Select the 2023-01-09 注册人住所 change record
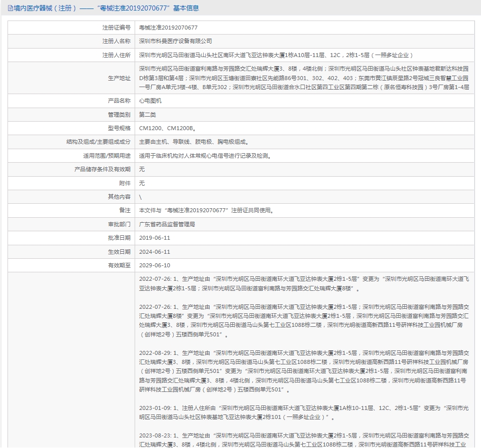The height and width of the screenshot is (448, 481). coord(304,412)
